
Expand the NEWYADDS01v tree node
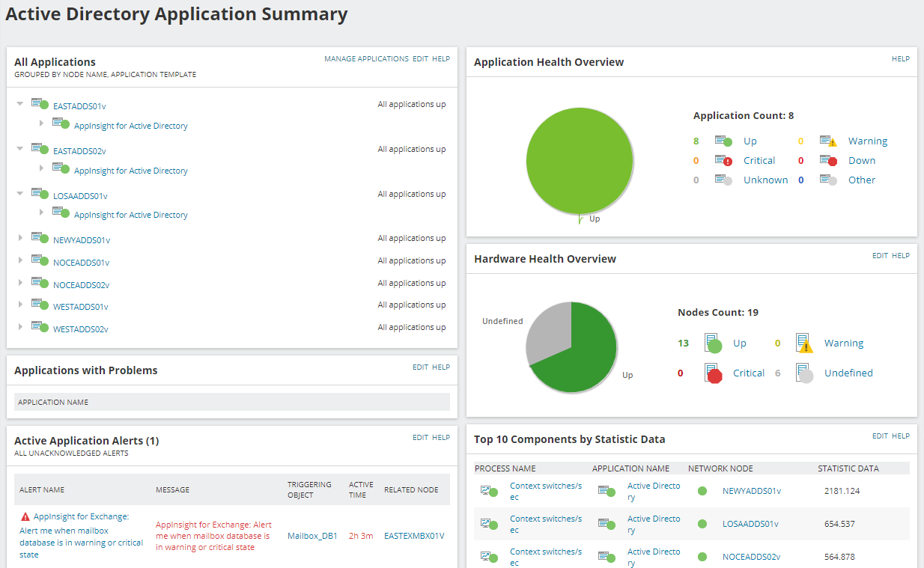tap(20, 239)
